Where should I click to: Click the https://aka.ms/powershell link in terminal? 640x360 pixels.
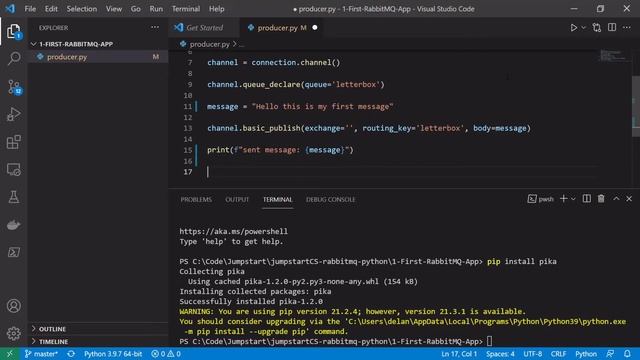coord(233,231)
